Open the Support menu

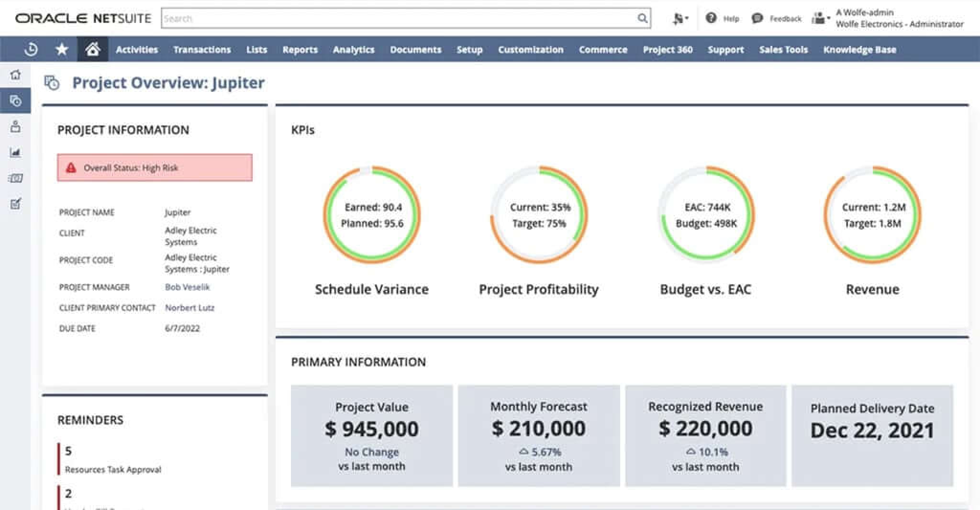pyautogui.click(x=726, y=49)
